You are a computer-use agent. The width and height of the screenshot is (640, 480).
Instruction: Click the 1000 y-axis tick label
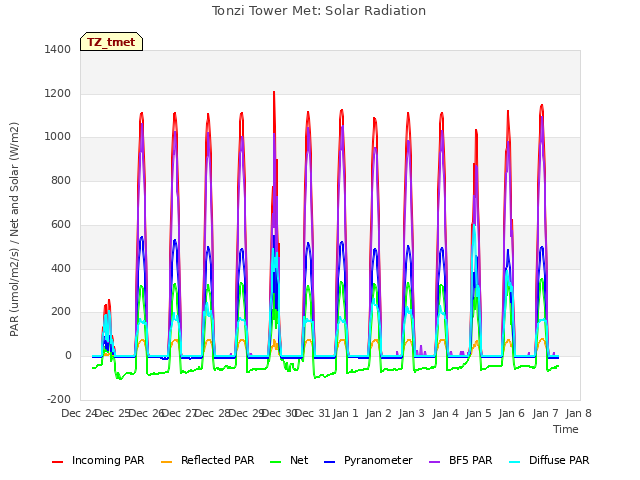pyautogui.click(x=58, y=137)
